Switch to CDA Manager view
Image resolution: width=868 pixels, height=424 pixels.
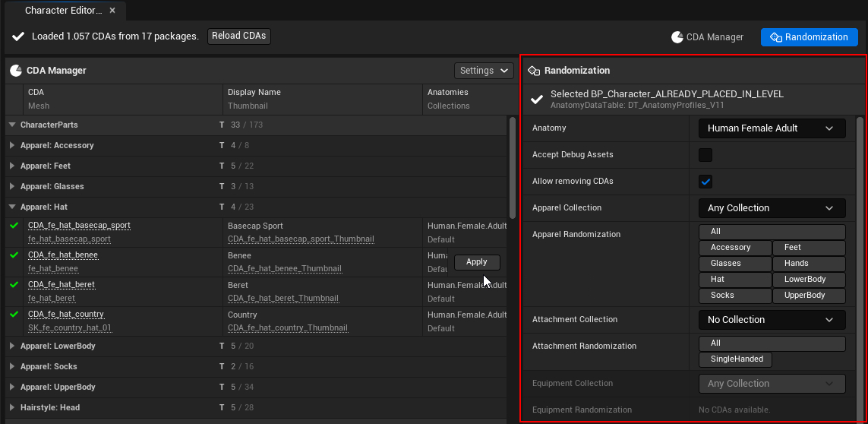pyautogui.click(x=707, y=37)
